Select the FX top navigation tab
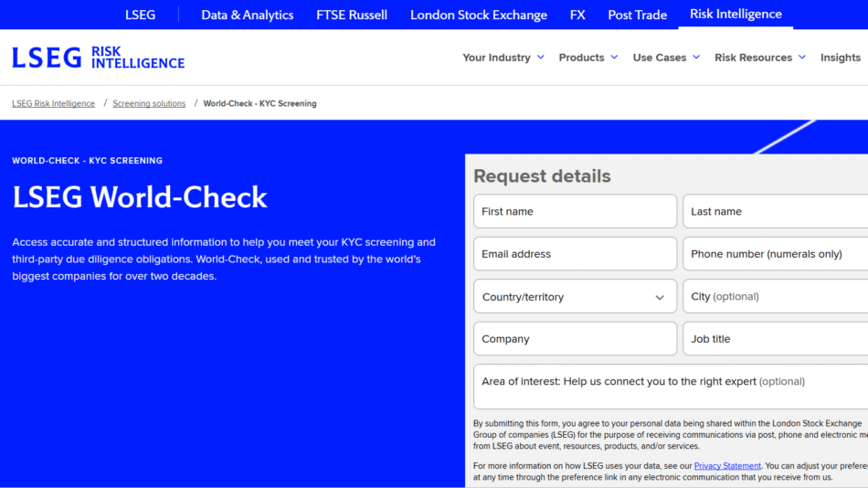This screenshot has width=868, height=488. (577, 15)
